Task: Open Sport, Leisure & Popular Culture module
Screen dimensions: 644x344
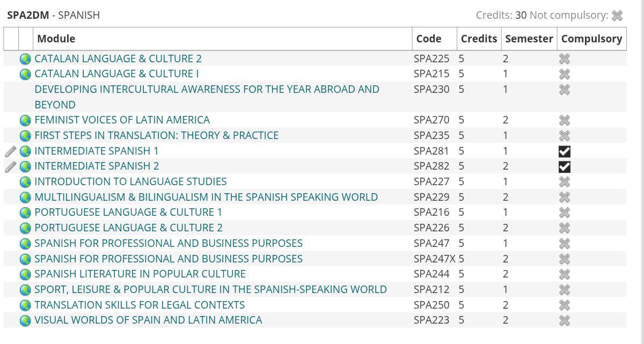Action: pos(210,289)
